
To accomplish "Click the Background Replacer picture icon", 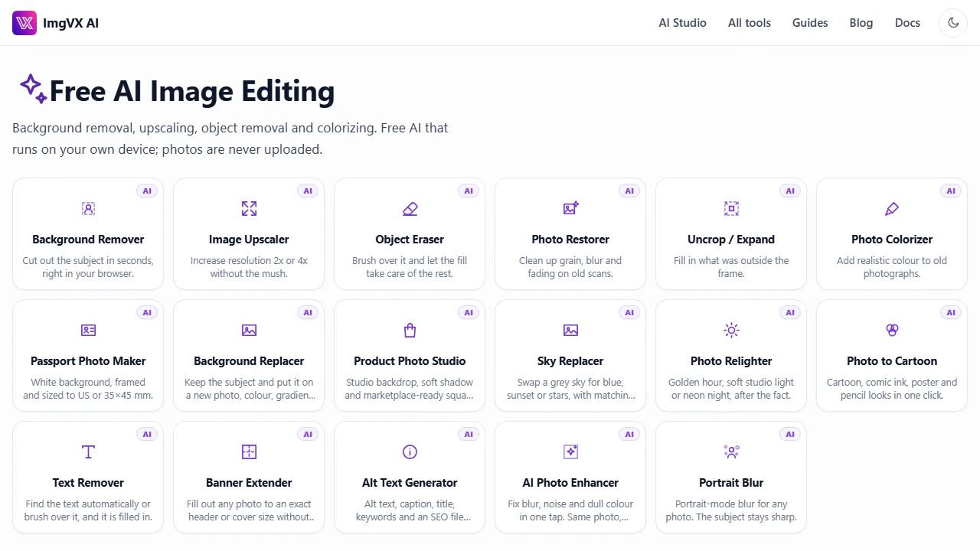I will (x=249, y=331).
